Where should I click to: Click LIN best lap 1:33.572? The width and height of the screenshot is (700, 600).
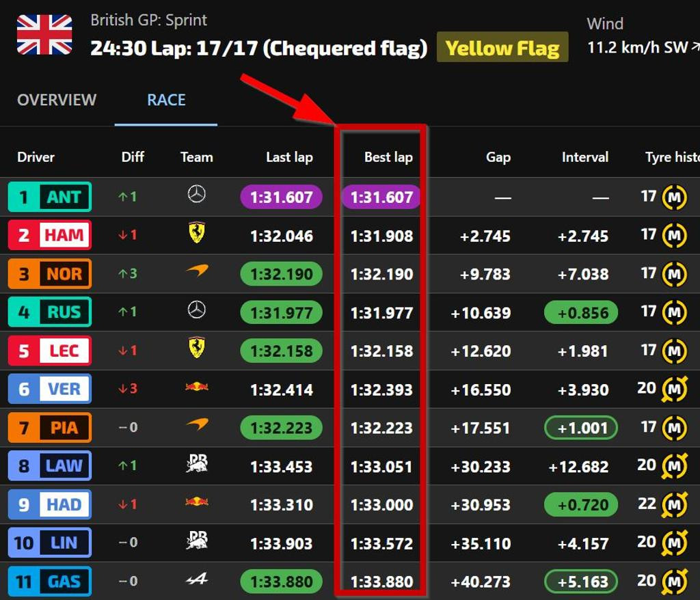point(381,543)
